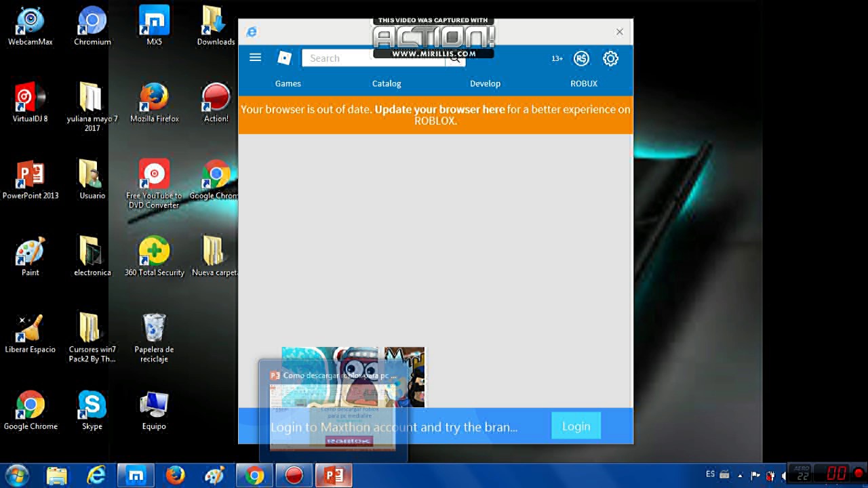Open the PowerPoint 2013 desktop shortcut

(31, 180)
